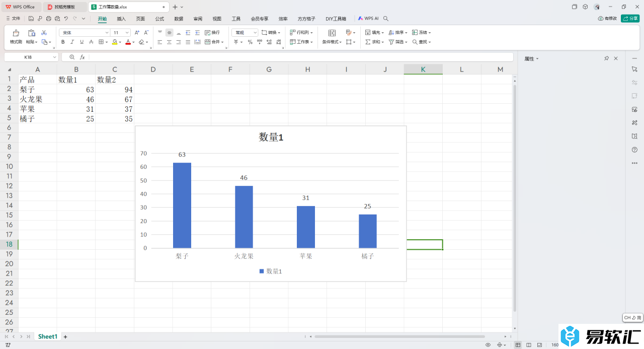Click the increase indent icon

[x=197, y=32]
